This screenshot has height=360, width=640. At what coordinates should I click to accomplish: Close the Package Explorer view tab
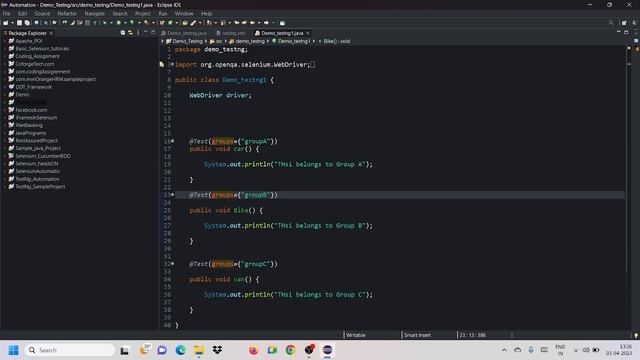tap(51, 33)
